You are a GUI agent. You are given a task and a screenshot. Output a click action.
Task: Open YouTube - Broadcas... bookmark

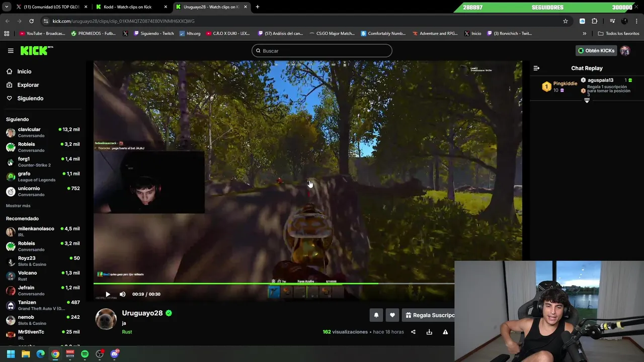click(x=42, y=34)
